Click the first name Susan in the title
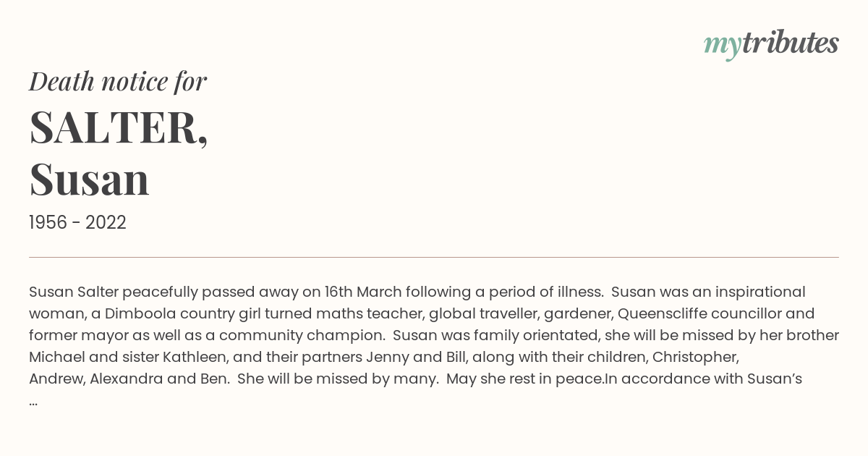Screen dimensions: 868x456 coord(89,179)
